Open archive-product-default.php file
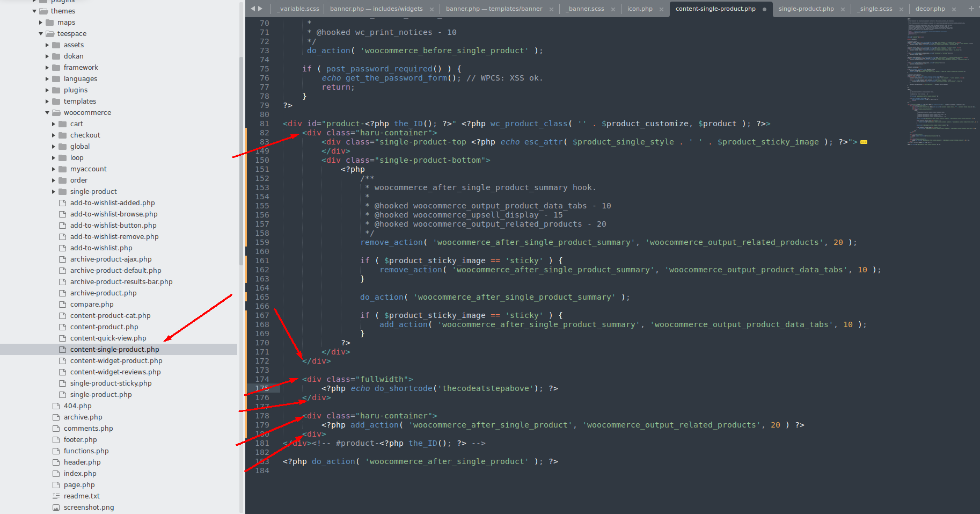Viewport: 980px width, 514px height. click(116, 271)
